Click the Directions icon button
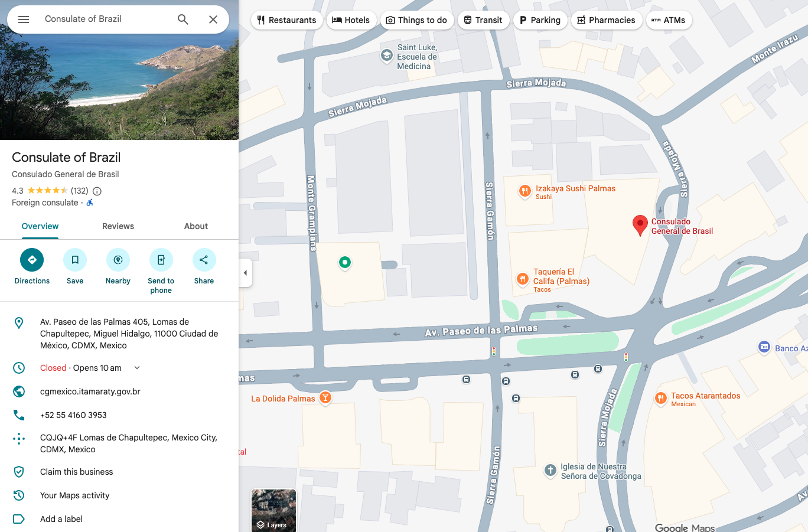This screenshot has height=532, width=808. coord(32,260)
